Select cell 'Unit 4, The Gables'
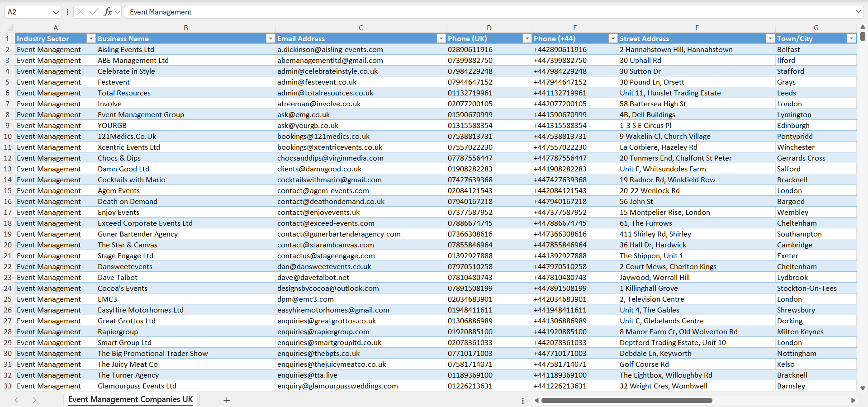Viewport: 868px width, 407px height. pyautogui.click(x=697, y=310)
